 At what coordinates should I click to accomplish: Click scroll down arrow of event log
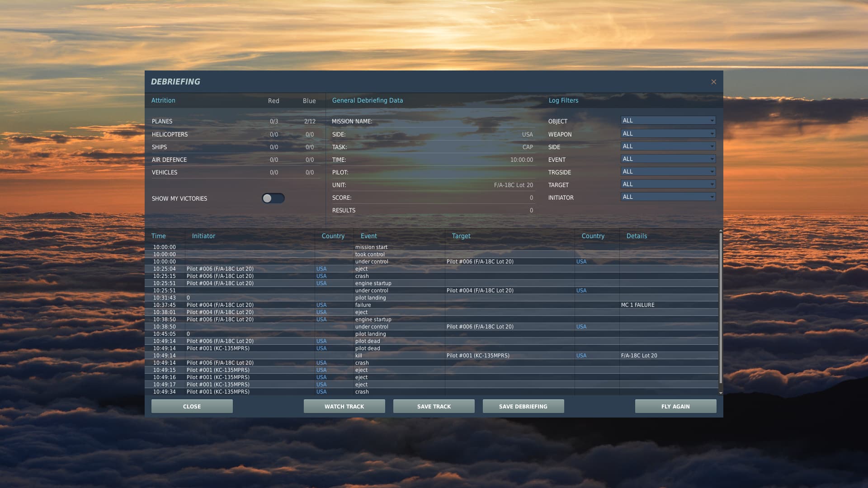(720, 393)
